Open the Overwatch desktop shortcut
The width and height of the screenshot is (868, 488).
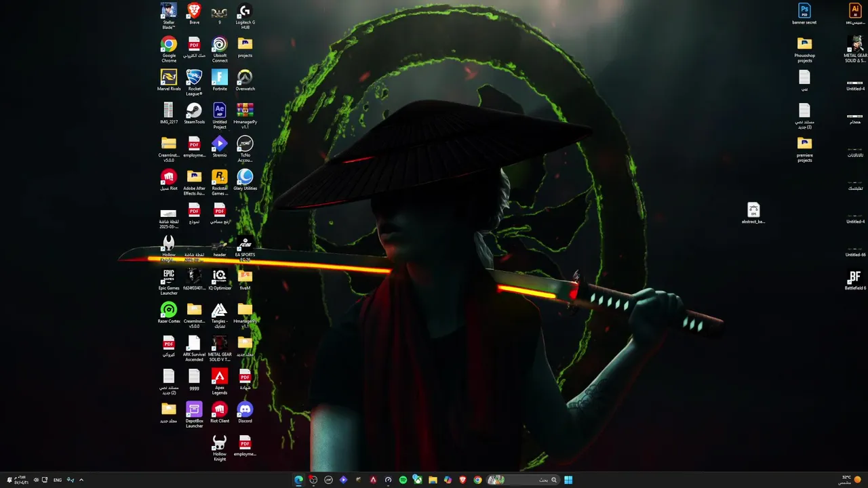click(x=245, y=80)
